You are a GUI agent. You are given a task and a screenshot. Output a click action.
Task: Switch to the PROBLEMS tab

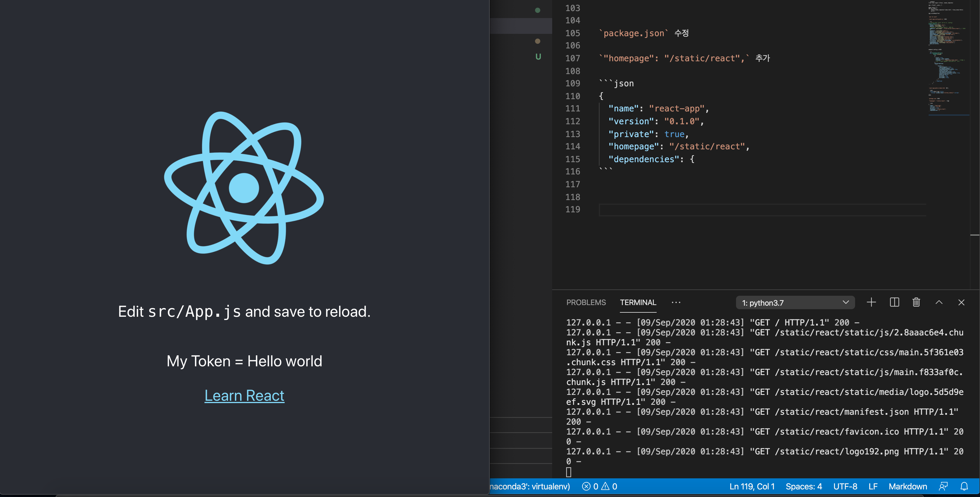[586, 302]
